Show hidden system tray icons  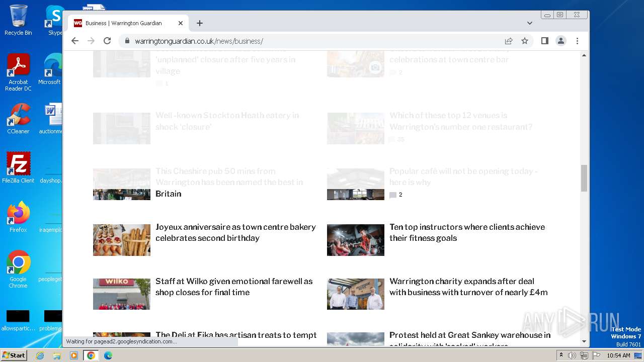click(561, 355)
